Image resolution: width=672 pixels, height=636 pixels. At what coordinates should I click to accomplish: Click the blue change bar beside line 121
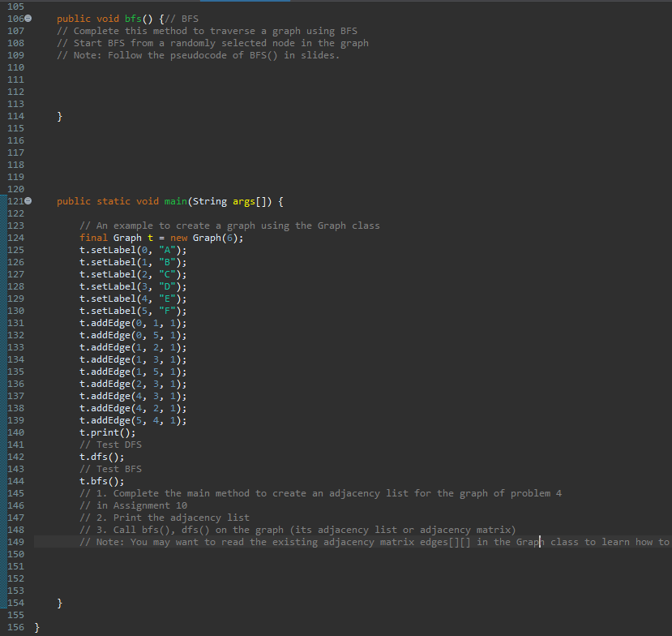click(4, 200)
